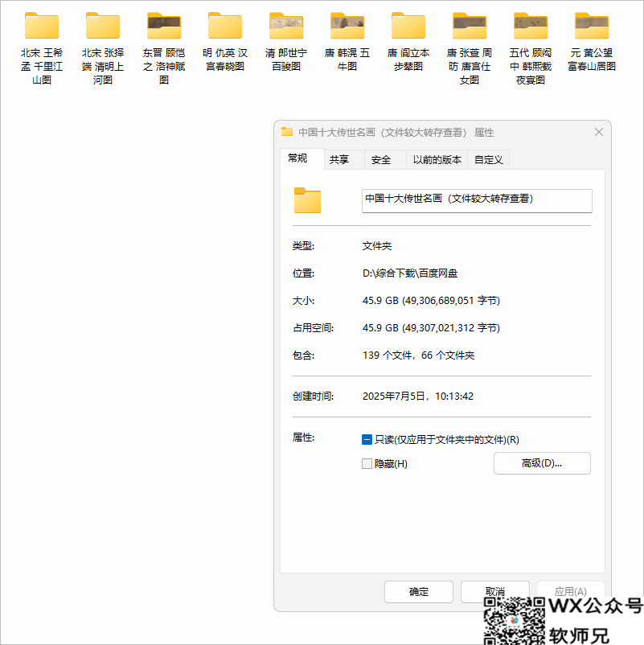The width and height of the screenshot is (644, 645).
Task: Toggle the 只读 read-only checkbox
Action: (367, 440)
